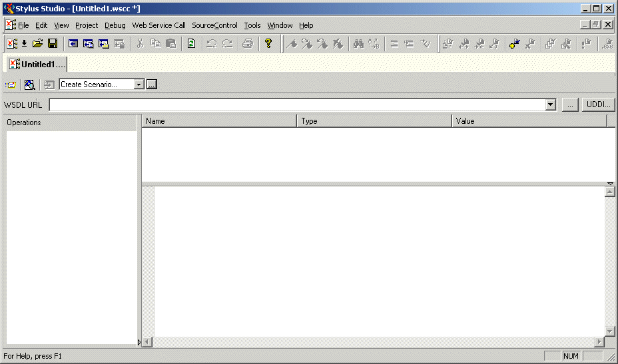Screen dimensions: 618x364
Task: Click the Open folder toolbar icon
Action: [x=37, y=44]
